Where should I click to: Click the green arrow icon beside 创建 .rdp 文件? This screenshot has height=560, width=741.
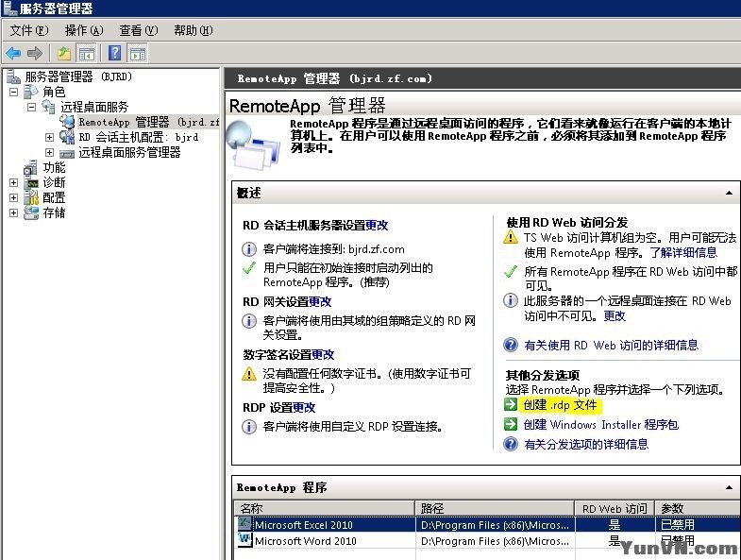511,404
